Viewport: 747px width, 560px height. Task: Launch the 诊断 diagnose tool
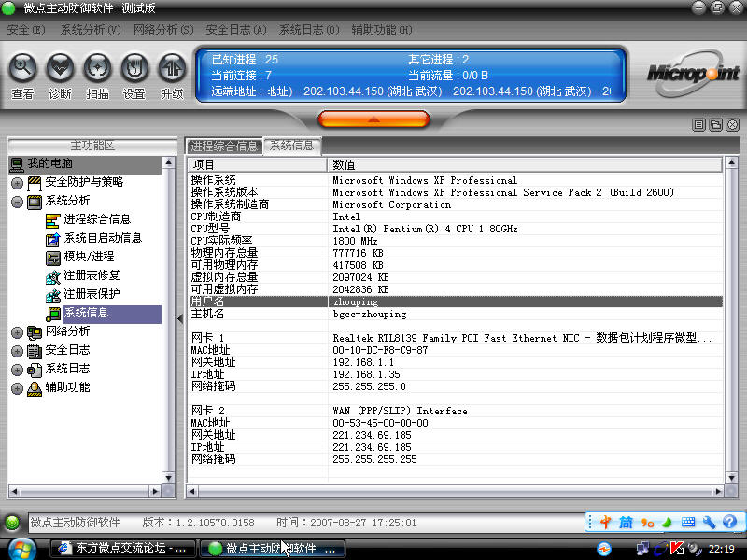coord(60,76)
